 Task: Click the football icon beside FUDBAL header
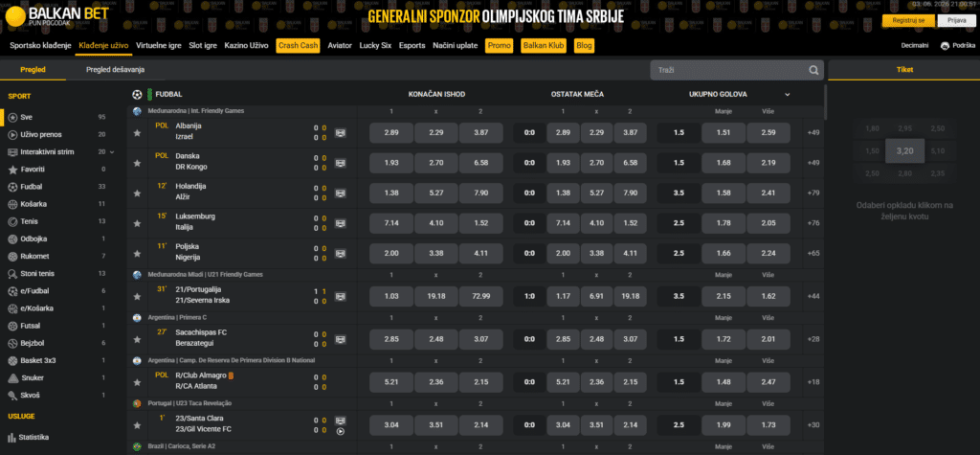(x=137, y=95)
